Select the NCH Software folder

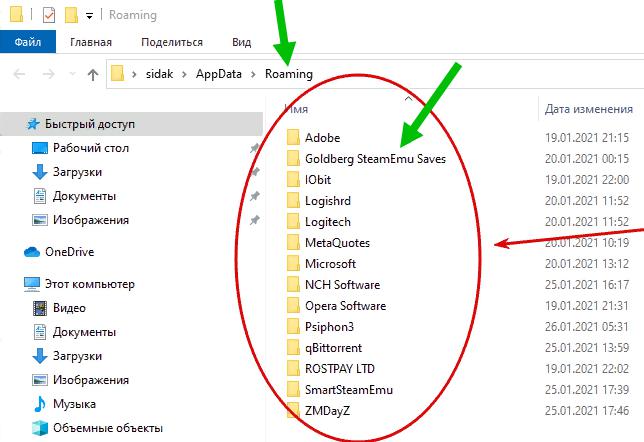point(342,285)
